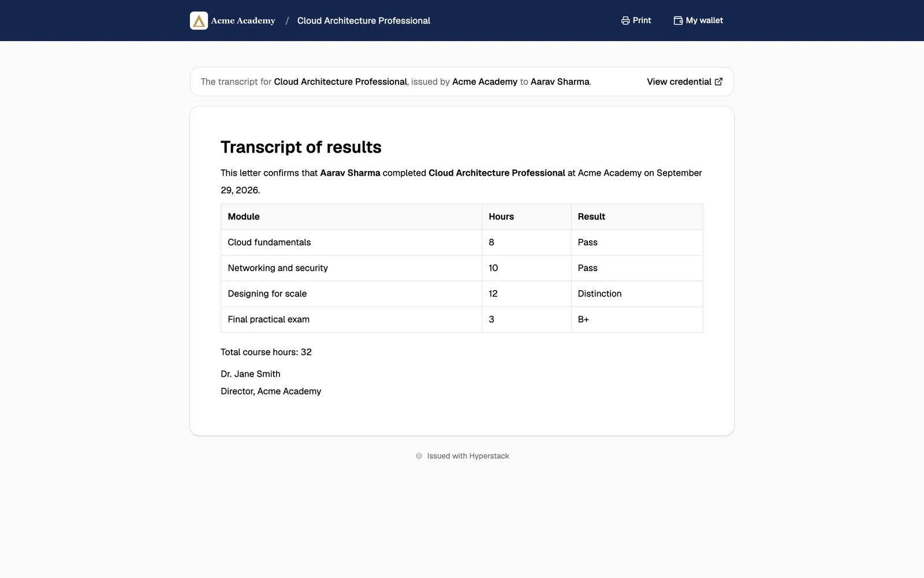The height and width of the screenshot is (578, 924).
Task: Click the B+ result cell
Action: pyautogui.click(x=637, y=319)
